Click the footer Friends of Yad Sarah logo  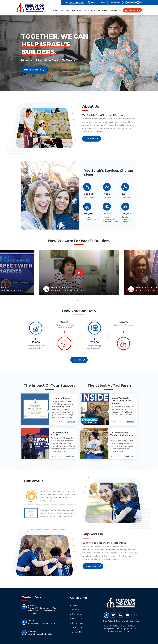click(121, 603)
